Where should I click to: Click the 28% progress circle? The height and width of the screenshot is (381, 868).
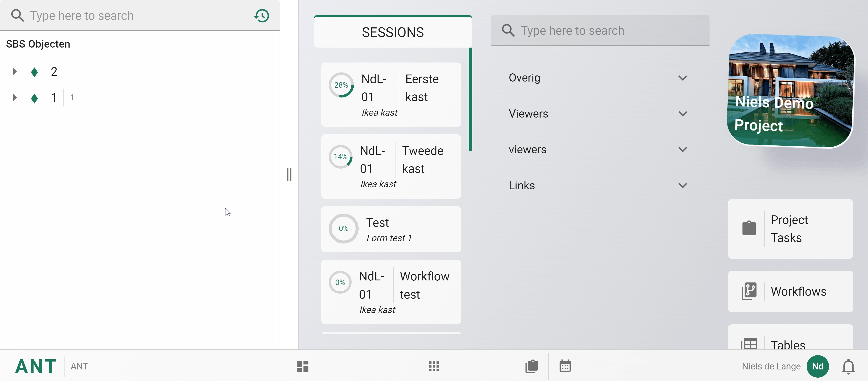pos(341,85)
